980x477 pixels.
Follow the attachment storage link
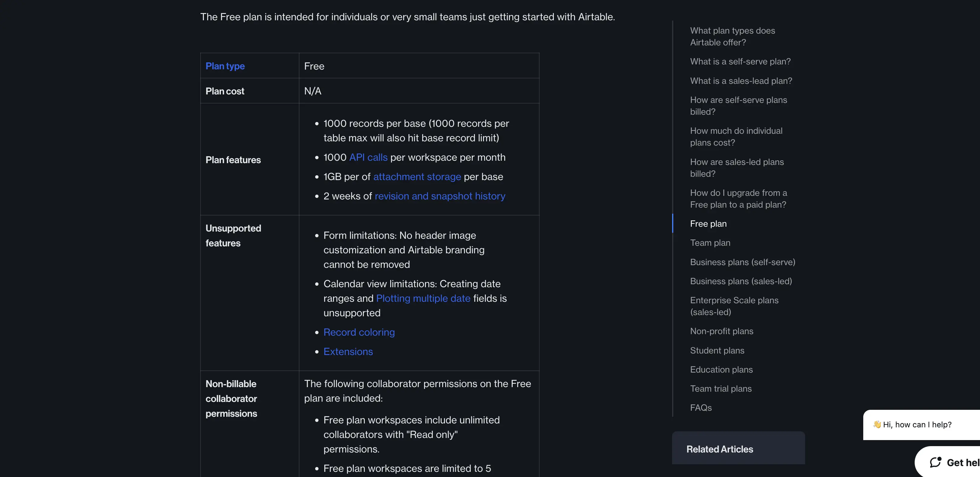click(x=417, y=177)
